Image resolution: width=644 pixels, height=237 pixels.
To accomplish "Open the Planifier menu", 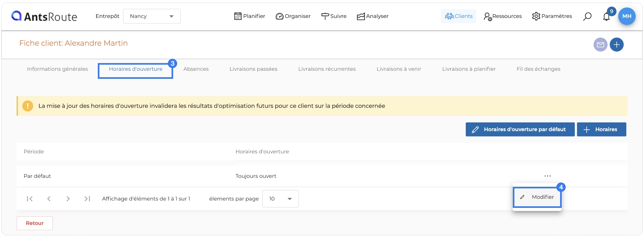I will pyautogui.click(x=250, y=16).
